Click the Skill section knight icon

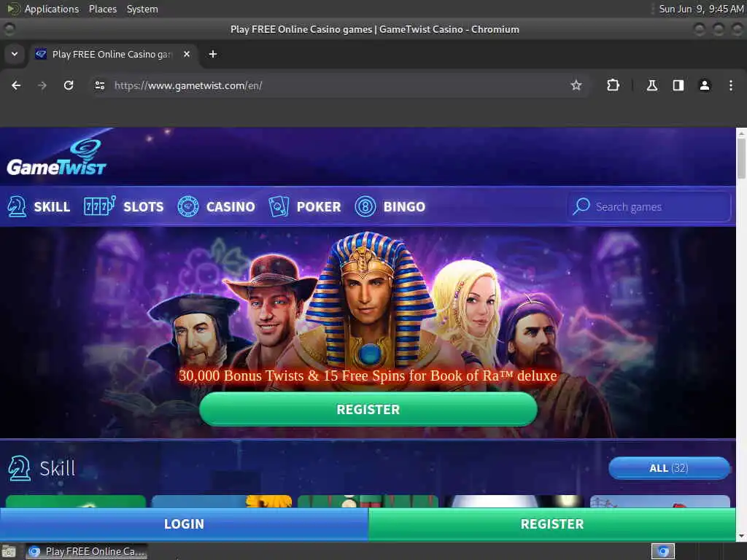point(19,468)
